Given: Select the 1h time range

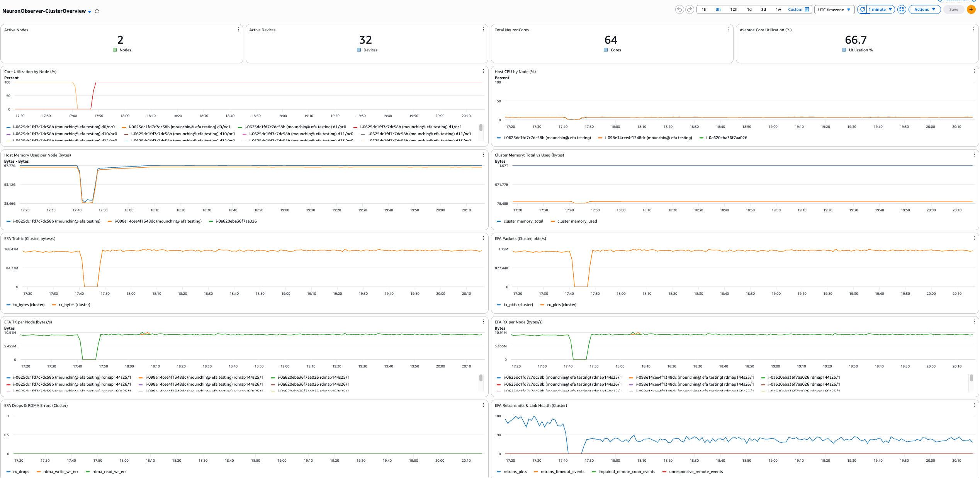Looking at the screenshot, I should coord(704,10).
